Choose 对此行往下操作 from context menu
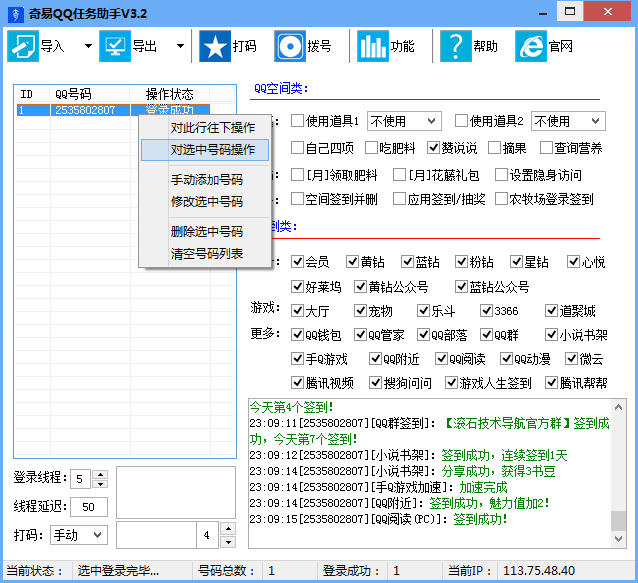This screenshot has height=583, width=638. click(205, 128)
